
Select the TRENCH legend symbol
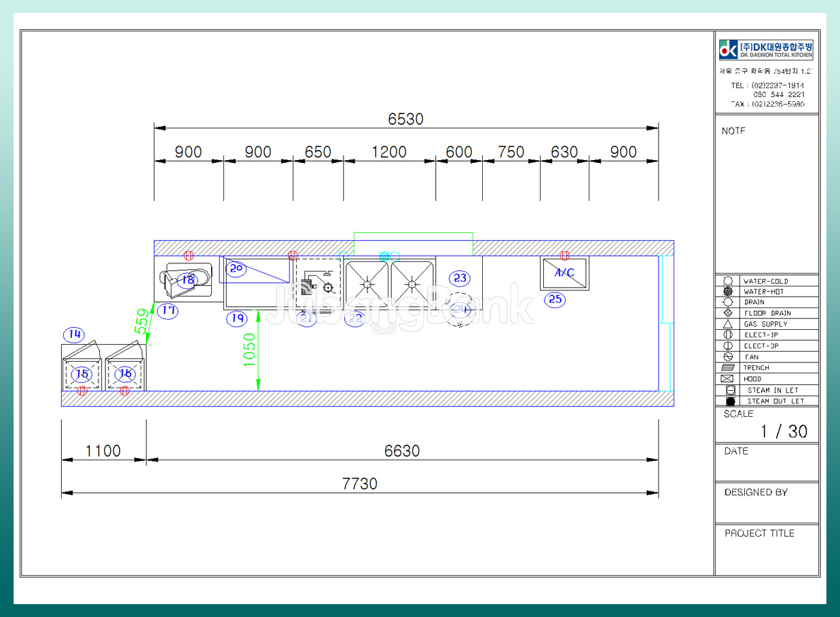pyautogui.click(x=728, y=367)
